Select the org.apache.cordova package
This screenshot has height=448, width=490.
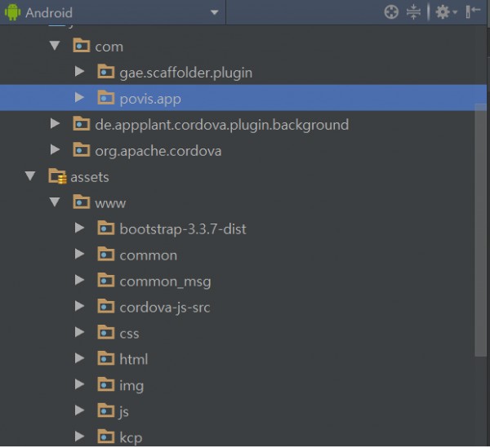pyautogui.click(x=158, y=151)
